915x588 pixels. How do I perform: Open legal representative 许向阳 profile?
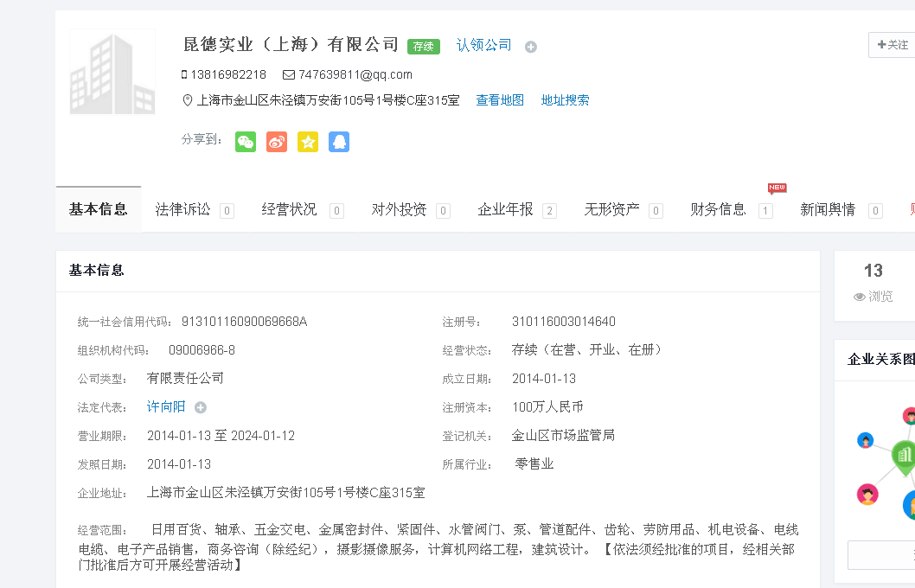coord(166,406)
